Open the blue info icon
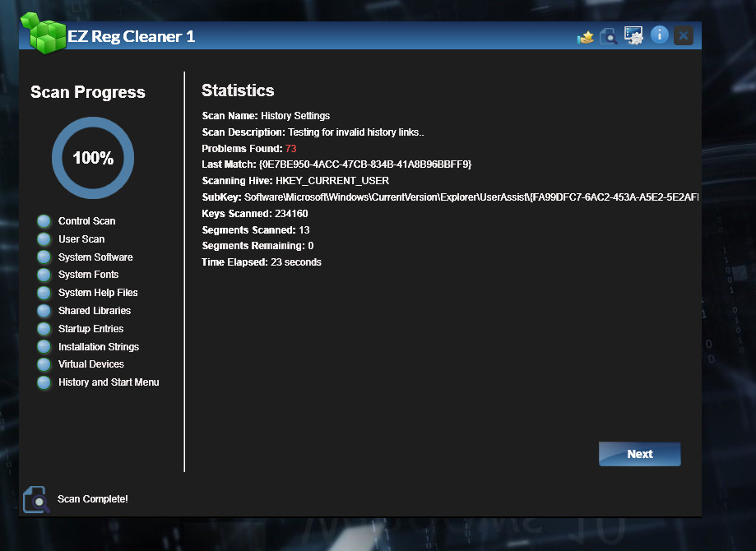Screen dimensions: 756x551 [659, 35]
